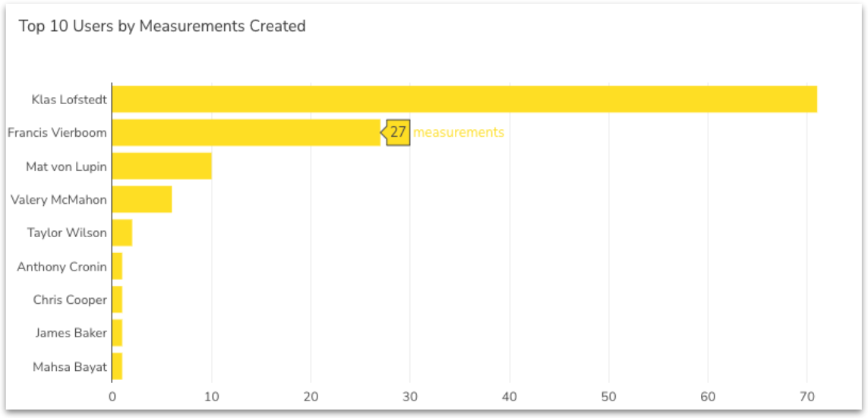Click the yellow 'measurements' tooltip text

[x=459, y=132]
